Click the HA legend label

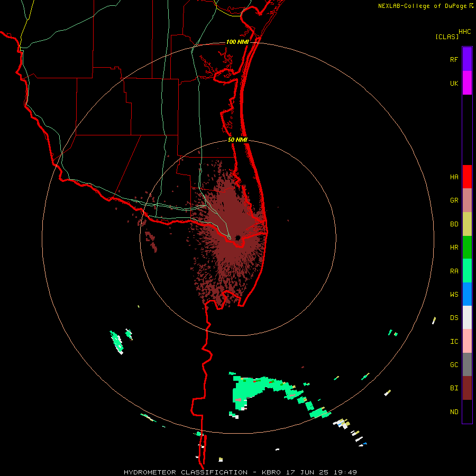(454, 177)
